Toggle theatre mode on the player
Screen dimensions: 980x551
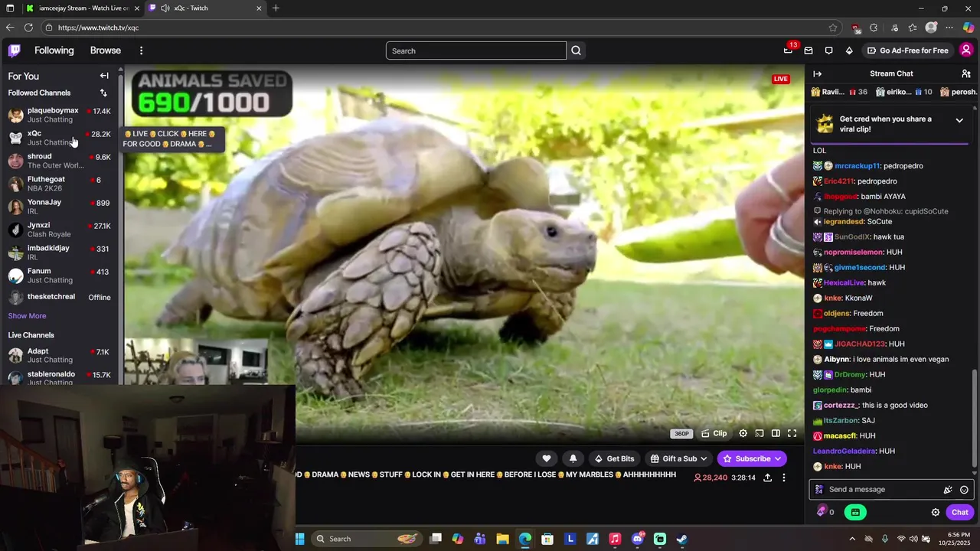776,433
